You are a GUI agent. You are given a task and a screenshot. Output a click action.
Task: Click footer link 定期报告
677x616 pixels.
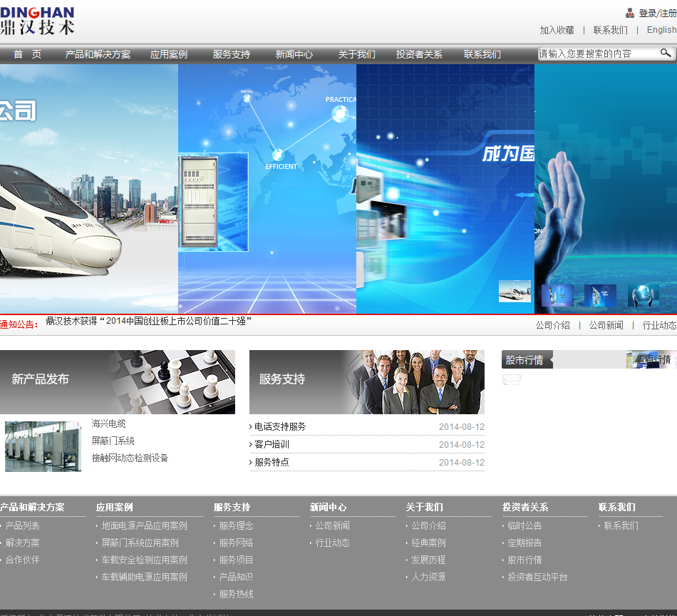click(524, 543)
